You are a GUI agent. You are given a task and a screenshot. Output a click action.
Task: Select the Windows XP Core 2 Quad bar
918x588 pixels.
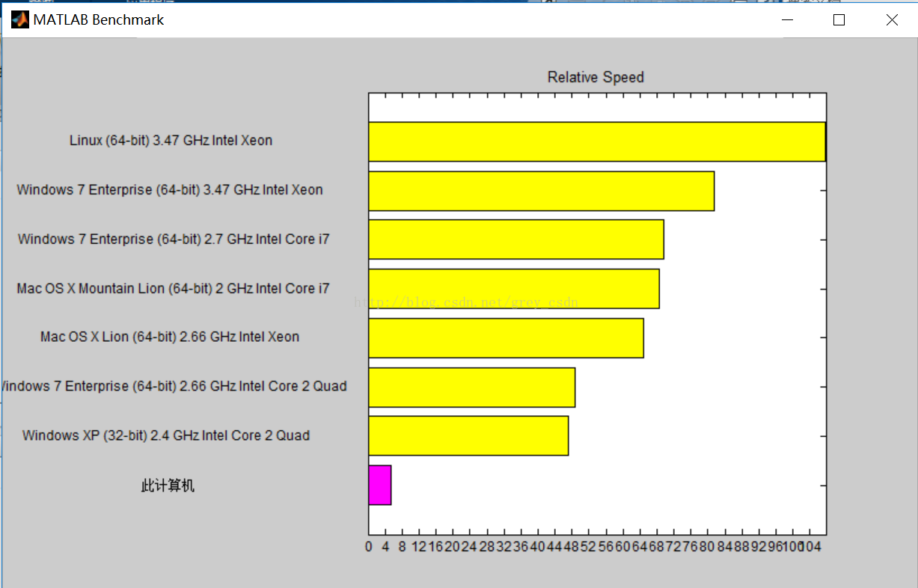[x=468, y=435]
